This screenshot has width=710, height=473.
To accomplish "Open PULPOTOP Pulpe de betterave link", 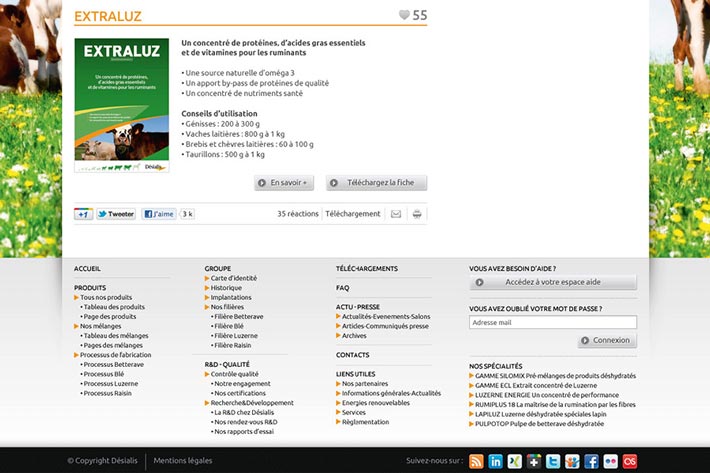I will (539, 424).
